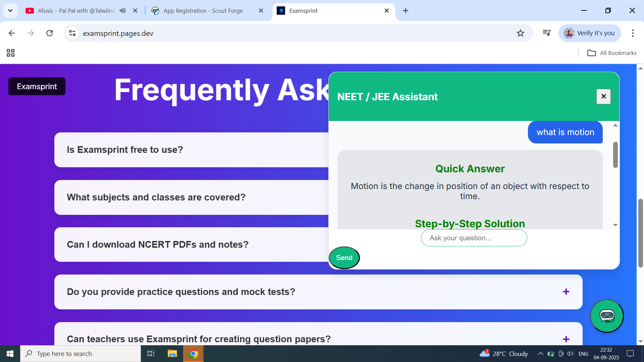Image resolution: width=644 pixels, height=362 pixels.
Task: Click the 'Step-by-Step Solution' heading
Action: pyautogui.click(x=470, y=224)
